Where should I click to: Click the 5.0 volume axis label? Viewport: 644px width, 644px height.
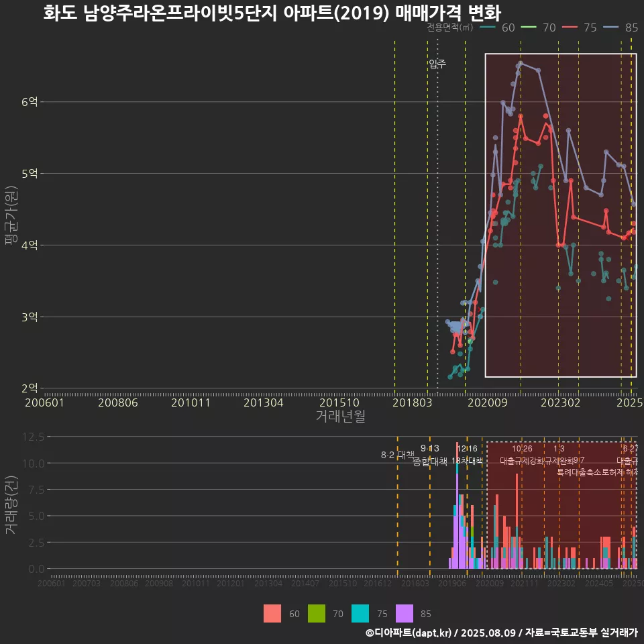click(36, 516)
